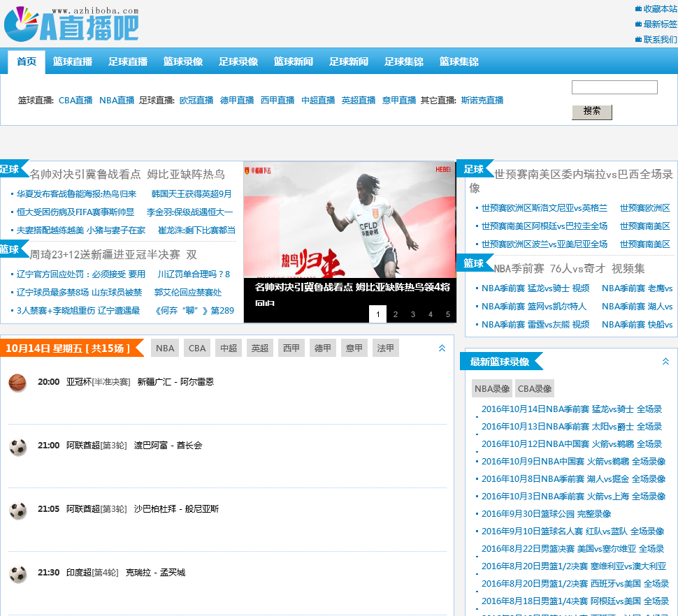678x616 pixels.
Task: Open the CBA直播 link
Action: [75, 100]
